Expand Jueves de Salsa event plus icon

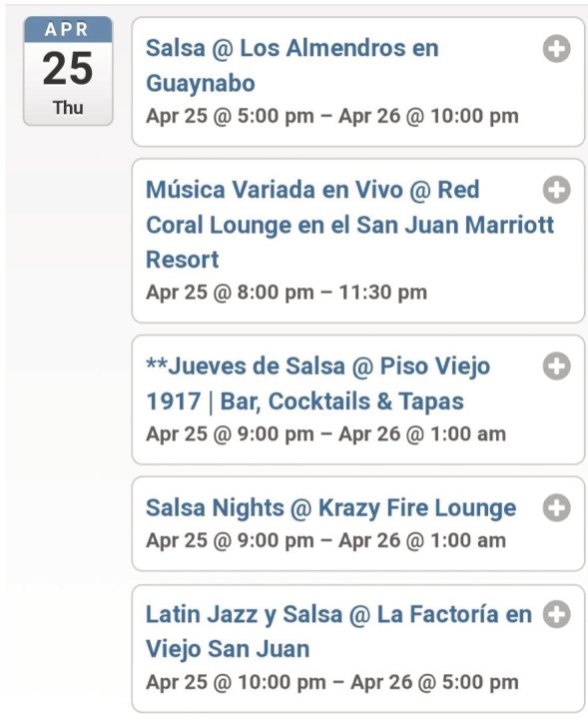click(556, 366)
